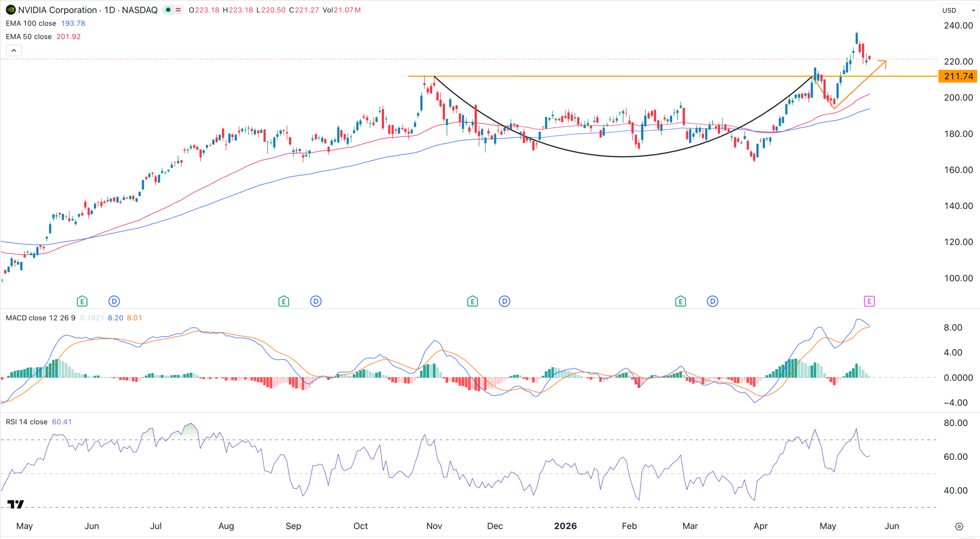Screen dimensions: 980x539
Task: Click the earnings E marker near June
Action: click(82, 302)
